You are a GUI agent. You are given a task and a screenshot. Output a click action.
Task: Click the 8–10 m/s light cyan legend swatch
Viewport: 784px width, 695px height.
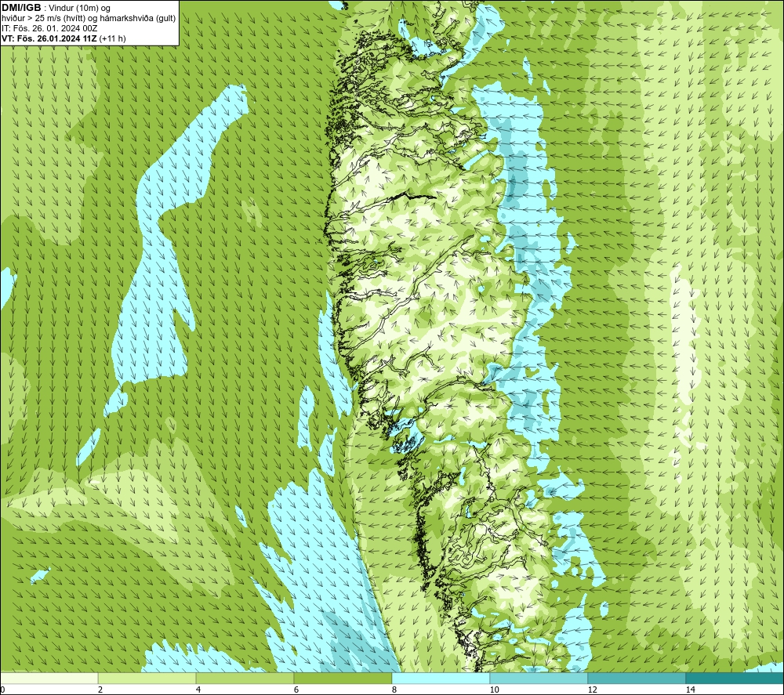coord(441,678)
